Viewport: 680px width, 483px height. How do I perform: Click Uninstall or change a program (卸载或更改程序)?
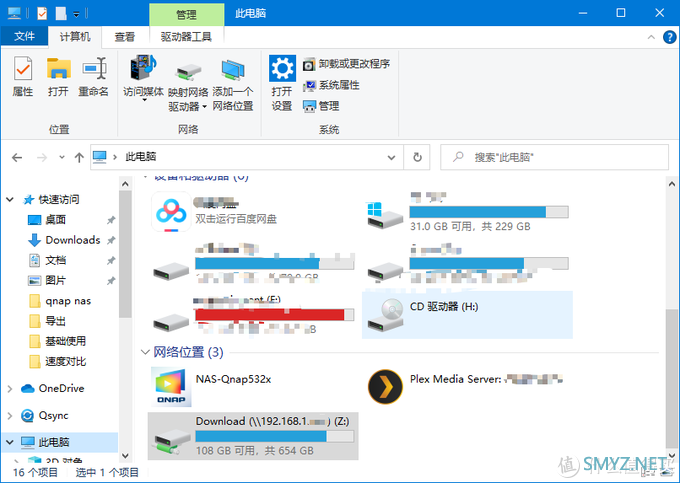(x=346, y=64)
